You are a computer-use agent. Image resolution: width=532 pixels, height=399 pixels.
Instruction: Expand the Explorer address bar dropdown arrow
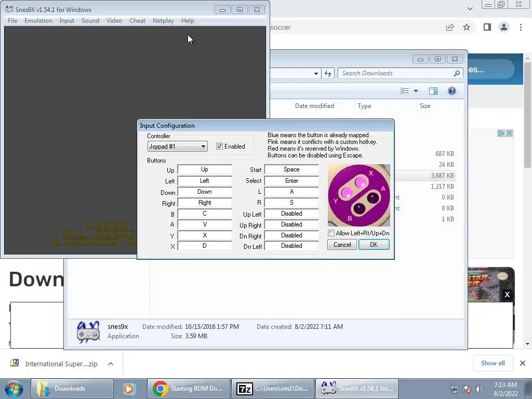[316, 73]
